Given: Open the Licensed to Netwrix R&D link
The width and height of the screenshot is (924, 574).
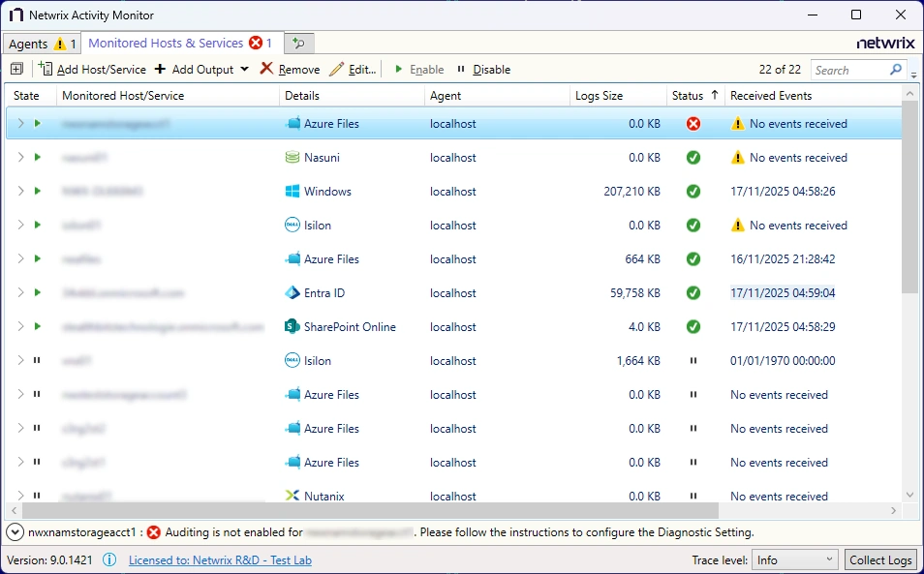Looking at the screenshot, I should pyautogui.click(x=220, y=560).
